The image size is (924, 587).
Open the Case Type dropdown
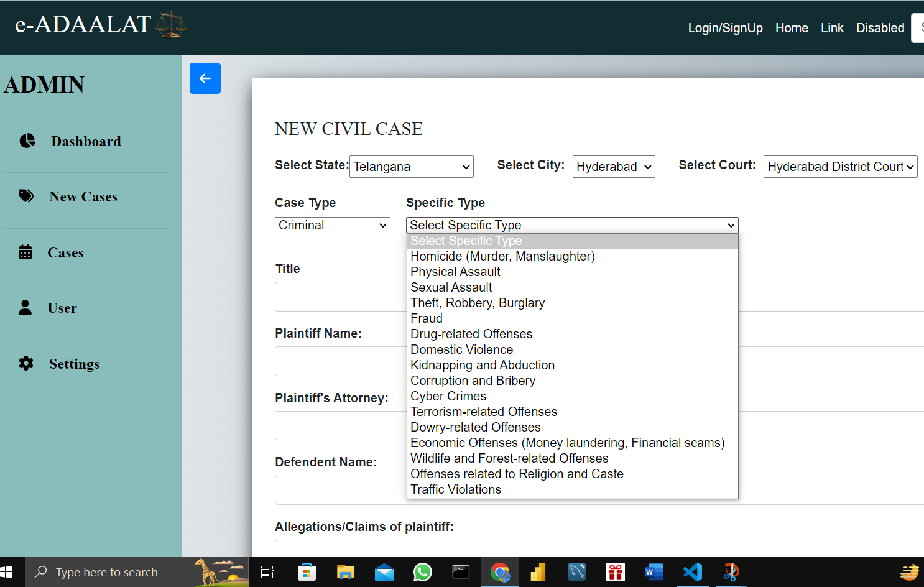tap(333, 225)
